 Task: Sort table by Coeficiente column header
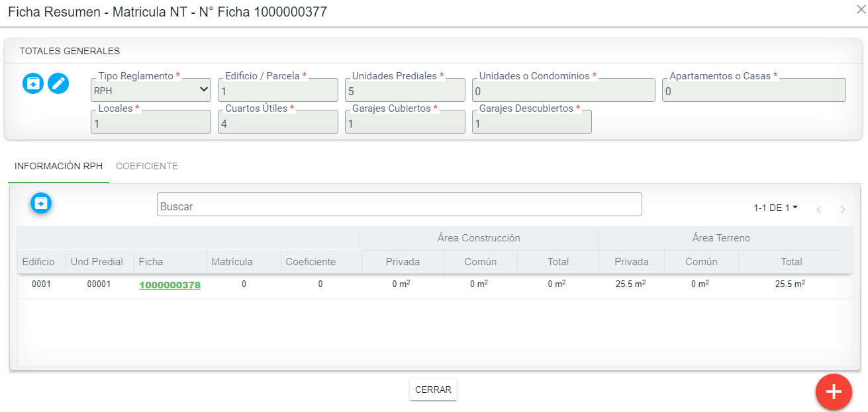coord(311,262)
